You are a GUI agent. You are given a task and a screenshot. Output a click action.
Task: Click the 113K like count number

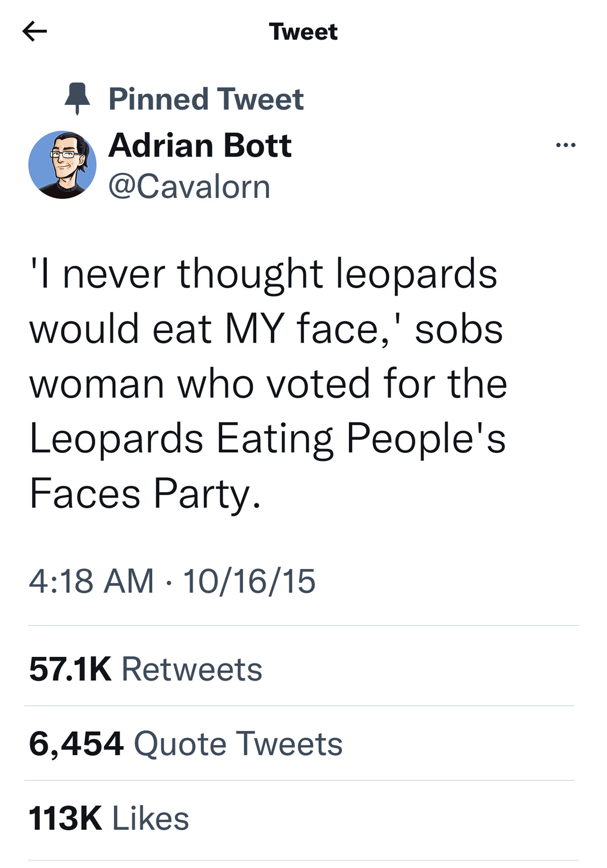65,818
